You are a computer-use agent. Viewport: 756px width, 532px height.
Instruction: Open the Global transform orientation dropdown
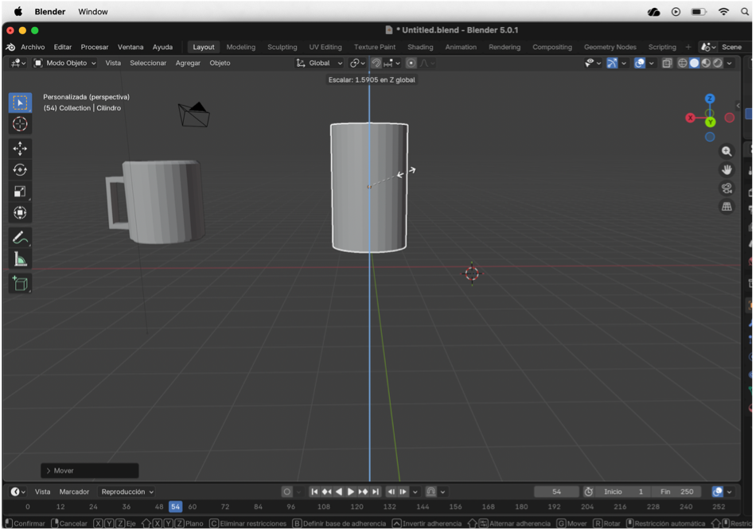coord(320,63)
